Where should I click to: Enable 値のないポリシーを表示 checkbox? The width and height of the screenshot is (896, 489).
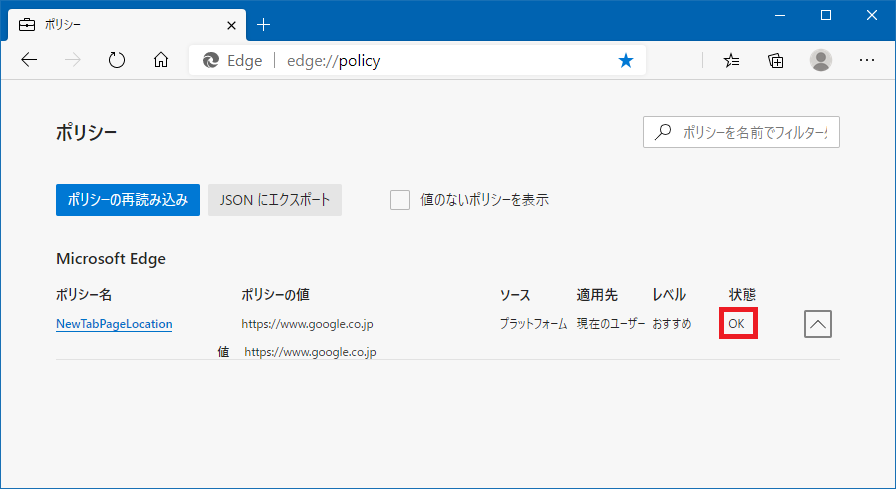[x=400, y=200]
